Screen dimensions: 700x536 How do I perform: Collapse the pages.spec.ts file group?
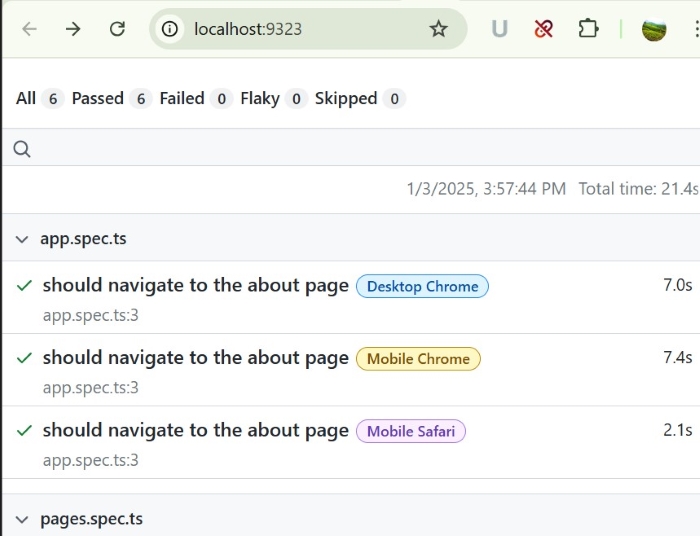point(22,519)
